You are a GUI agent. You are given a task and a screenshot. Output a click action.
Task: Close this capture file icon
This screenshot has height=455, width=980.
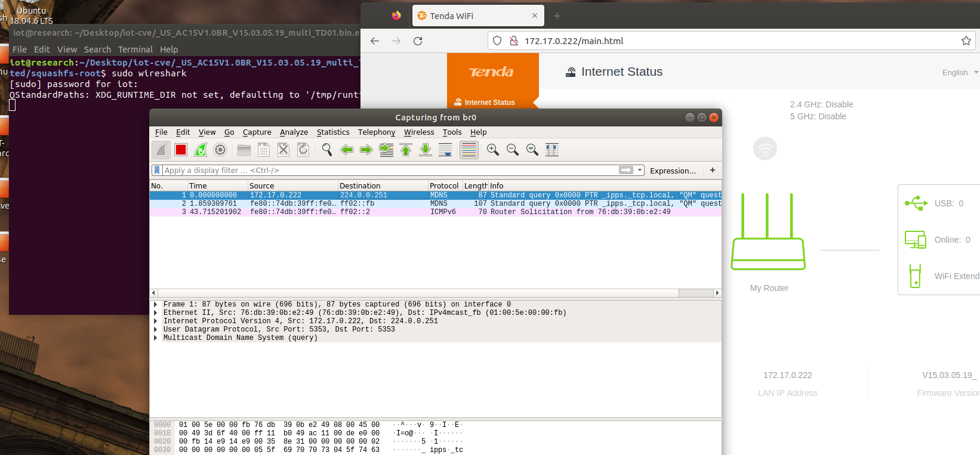point(283,150)
